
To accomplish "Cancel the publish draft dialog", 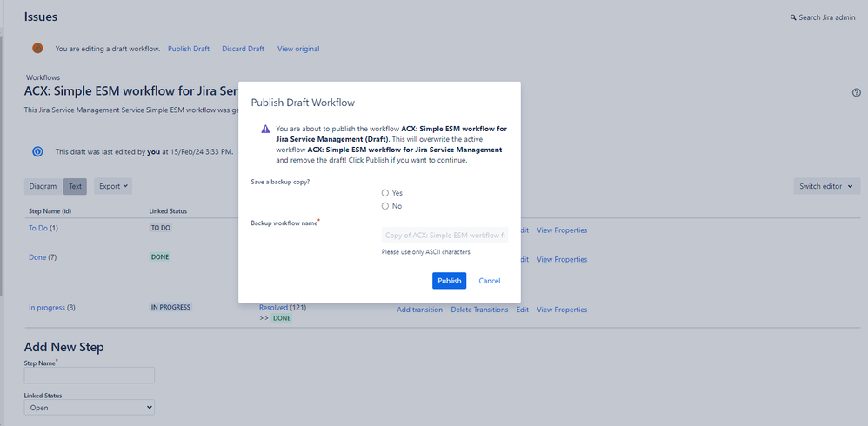I will [490, 281].
